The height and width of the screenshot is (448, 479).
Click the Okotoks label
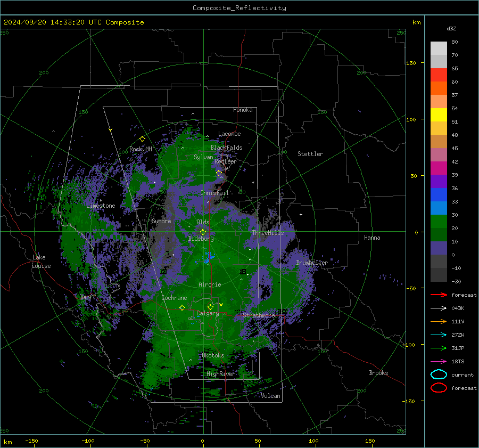213,355
